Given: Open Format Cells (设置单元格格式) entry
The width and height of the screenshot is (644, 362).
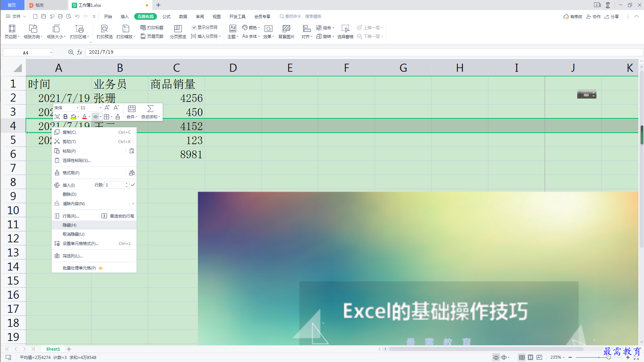Looking at the screenshot, I should coord(94,243).
